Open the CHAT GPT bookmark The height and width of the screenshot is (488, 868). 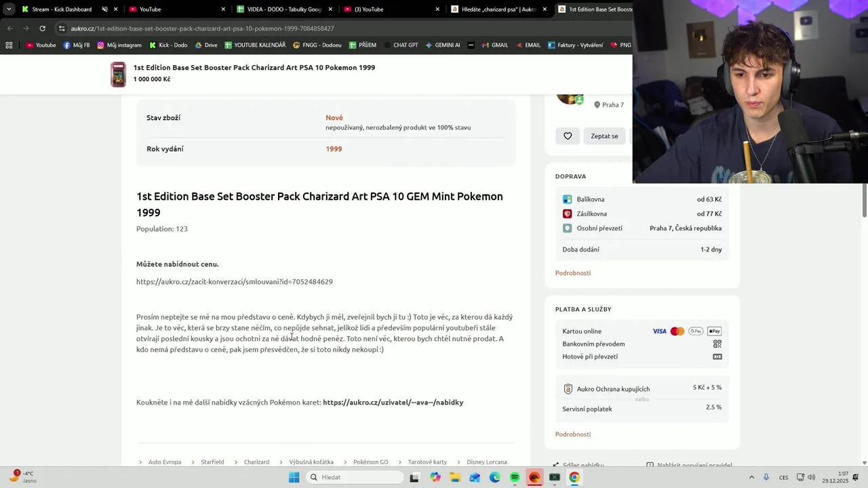401,45
